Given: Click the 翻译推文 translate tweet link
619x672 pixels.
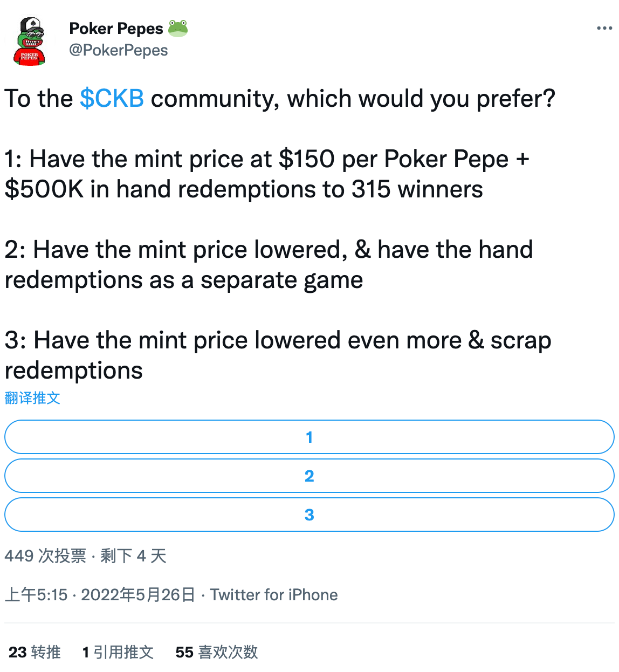Looking at the screenshot, I should 32,398.
